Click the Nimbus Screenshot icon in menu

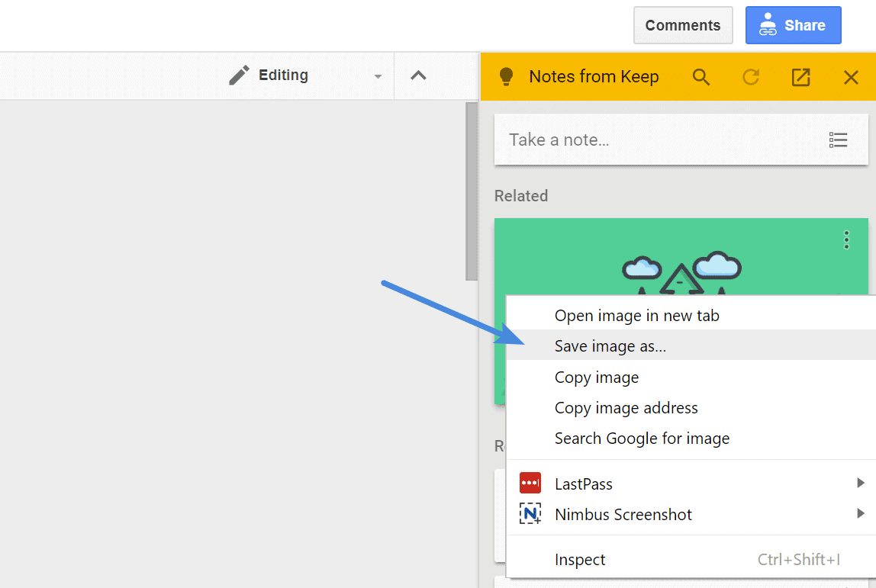(530, 514)
